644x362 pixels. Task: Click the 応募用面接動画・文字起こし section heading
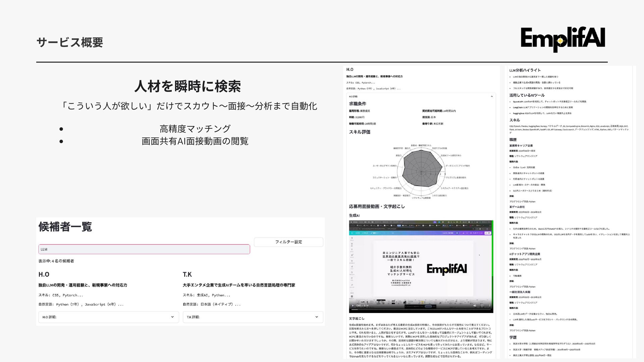tap(377, 206)
